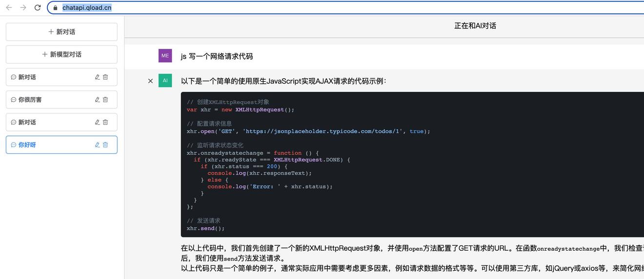Rename the 你很厉害 conversation with pencil icon
The height and width of the screenshot is (279, 644).
97,100
